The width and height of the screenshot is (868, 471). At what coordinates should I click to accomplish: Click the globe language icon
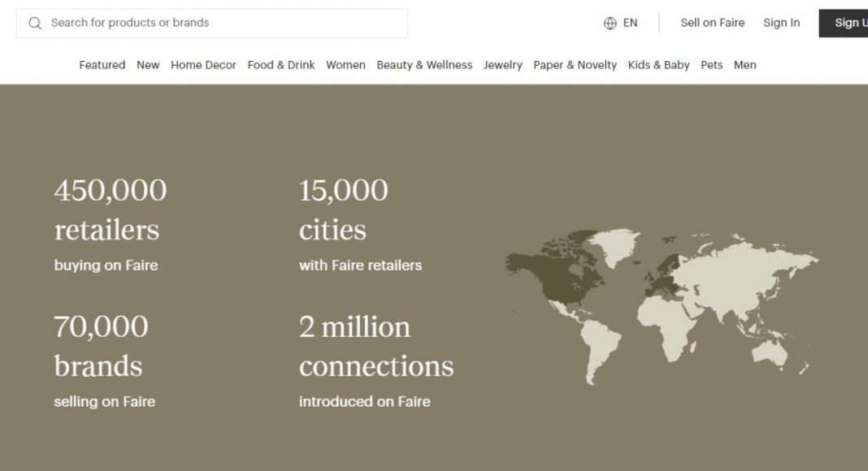(610, 24)
